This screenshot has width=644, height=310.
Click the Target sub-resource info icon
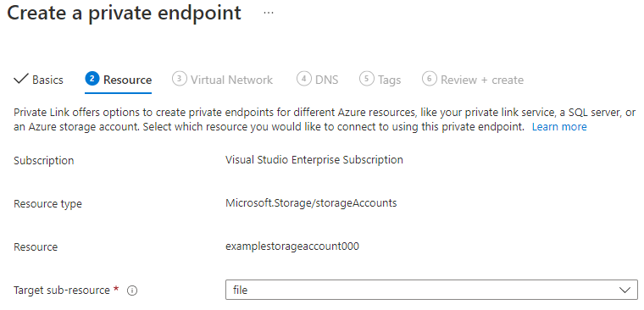coord(132,291)
